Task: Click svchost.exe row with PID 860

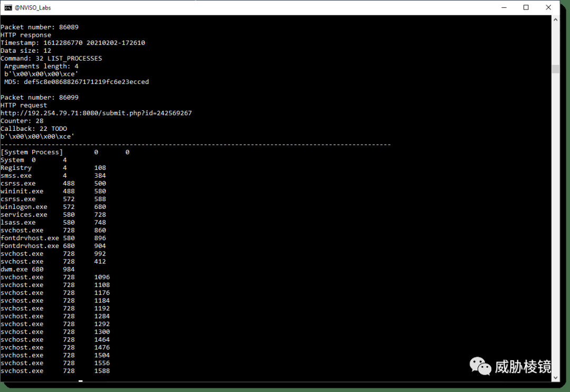Action: point(53,231)
